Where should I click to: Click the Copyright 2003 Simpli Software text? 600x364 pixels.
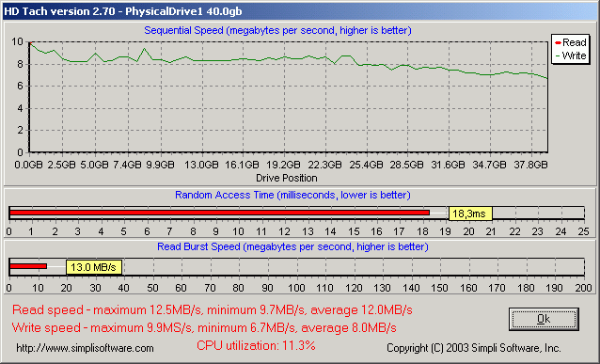pyautogui.click(x=473, y=348)
